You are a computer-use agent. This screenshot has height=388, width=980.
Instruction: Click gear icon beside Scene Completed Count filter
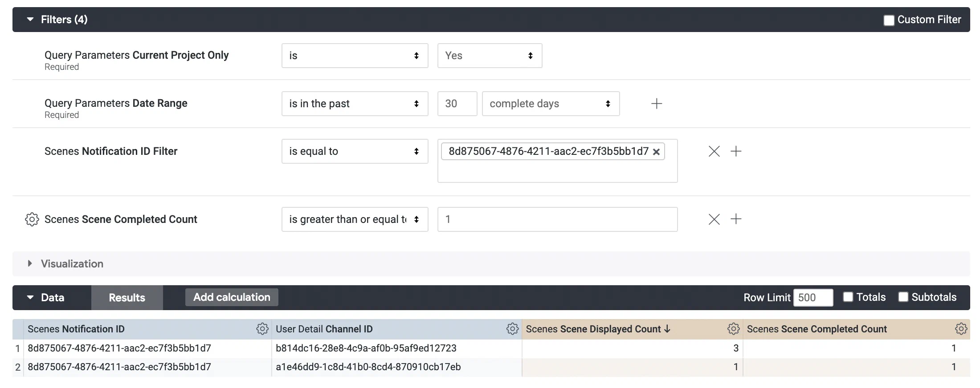coord(32,219)
